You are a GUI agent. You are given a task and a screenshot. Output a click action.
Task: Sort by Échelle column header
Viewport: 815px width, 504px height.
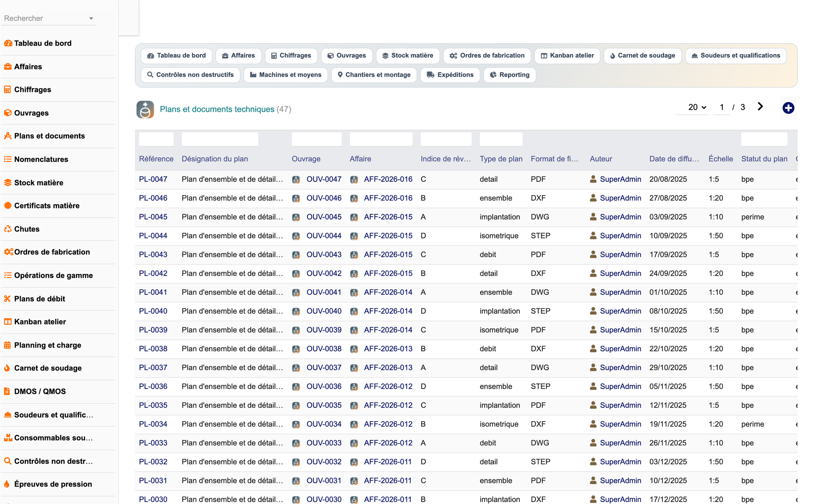[721, 159]
